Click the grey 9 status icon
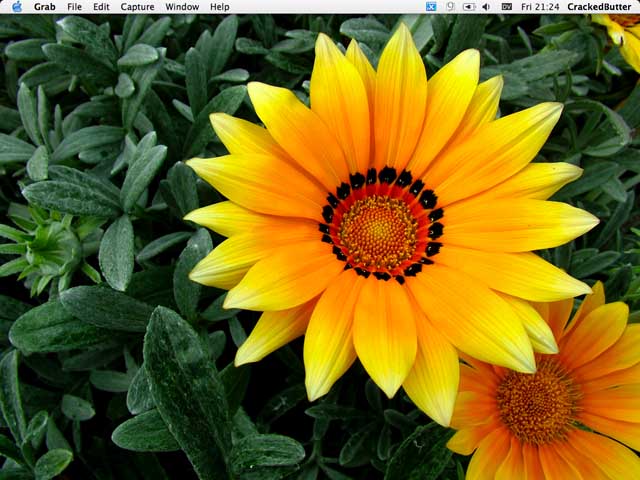This screenshot has width=640, height=480. click(x=450, y=7)
